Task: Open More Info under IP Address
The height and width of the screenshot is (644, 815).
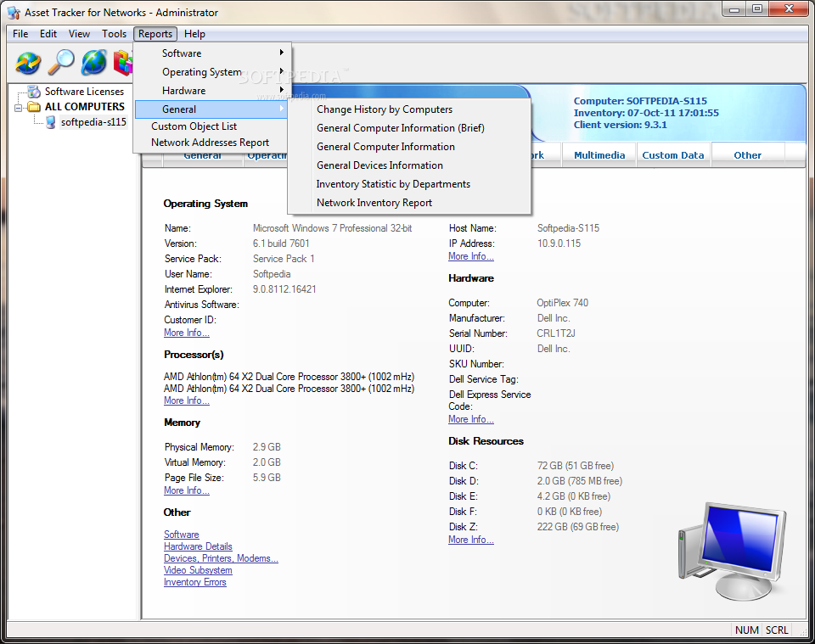Action: [x=471, y=256]
